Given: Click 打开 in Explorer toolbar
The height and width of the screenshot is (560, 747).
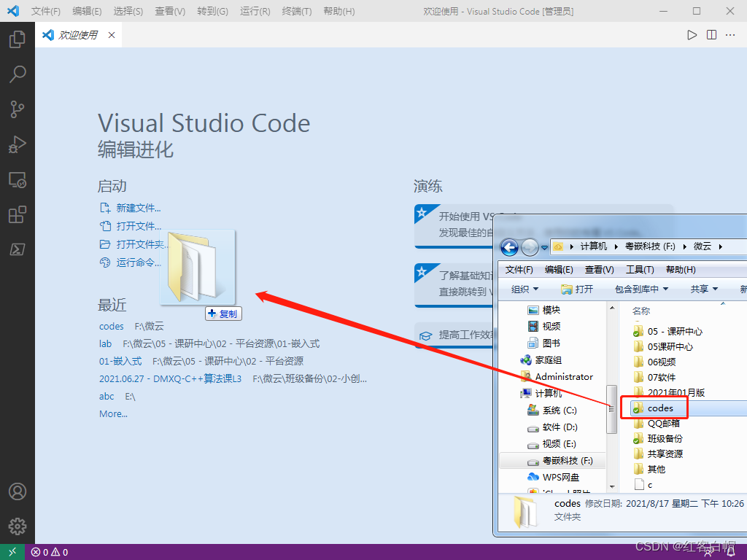Looking at the screenshot, I should (x=577, y=289).
